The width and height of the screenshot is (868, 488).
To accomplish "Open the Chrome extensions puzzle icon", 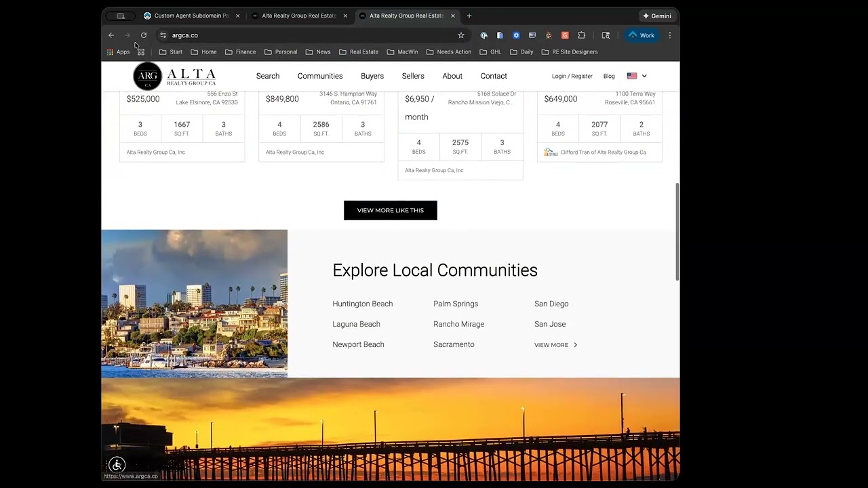I will 581,35.
